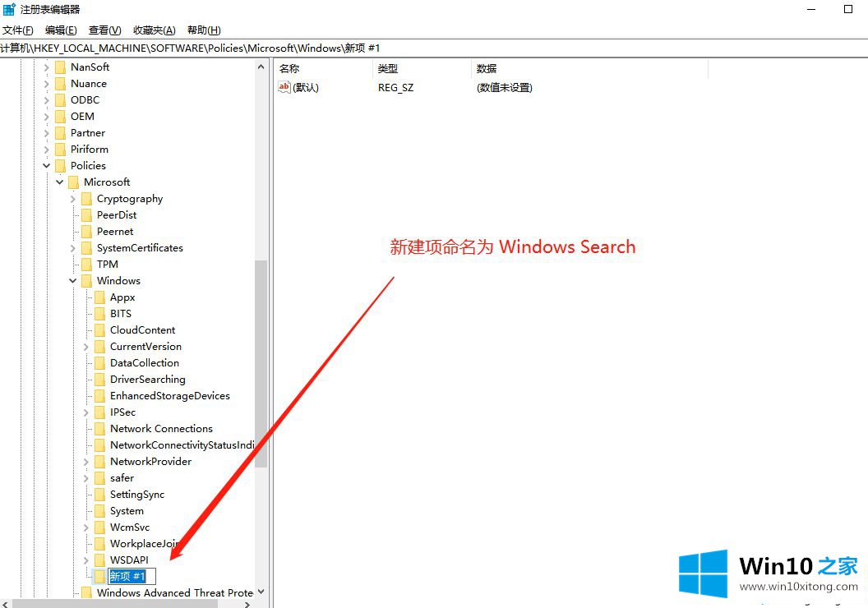This screenshot has height=608, width=868.
Task: Expand the SystemCertificates key
Action: click(x=72, y=248)
